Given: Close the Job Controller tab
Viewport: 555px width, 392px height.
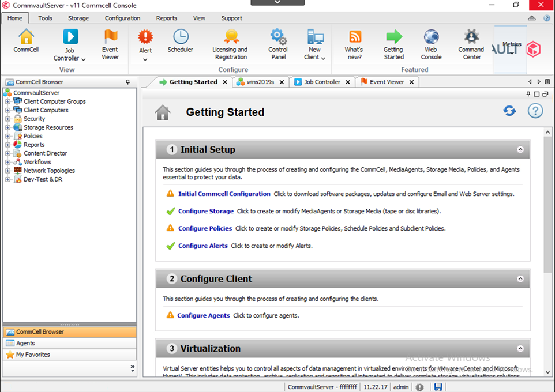Looking at the screenshot, I should coord(348,82).
